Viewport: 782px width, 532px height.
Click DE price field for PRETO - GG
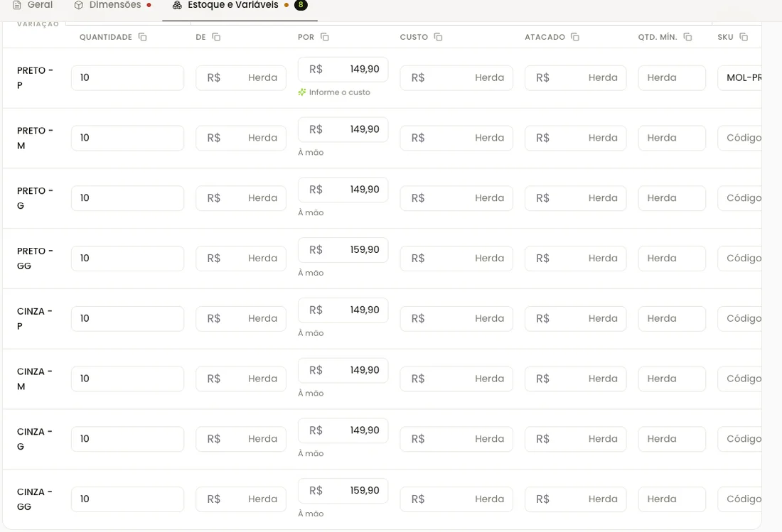241,259
